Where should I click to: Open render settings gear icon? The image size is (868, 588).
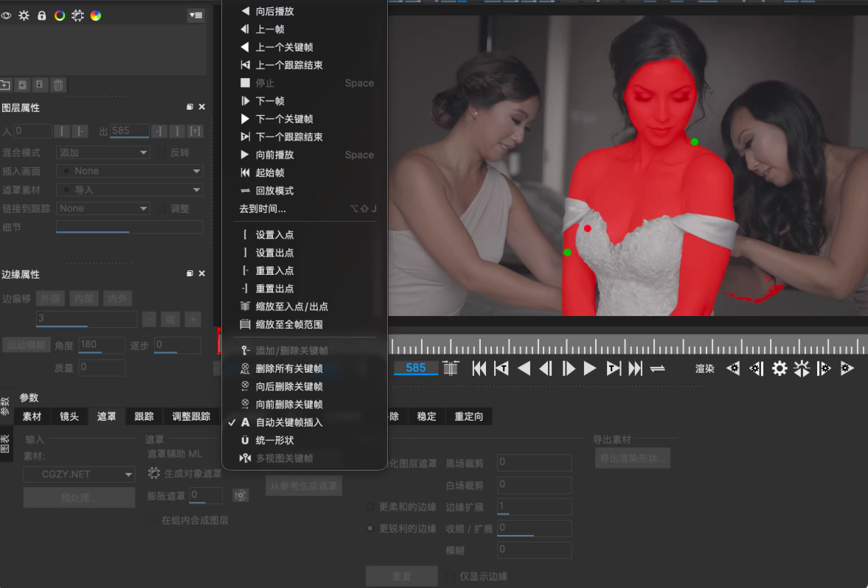click(780, 368)
